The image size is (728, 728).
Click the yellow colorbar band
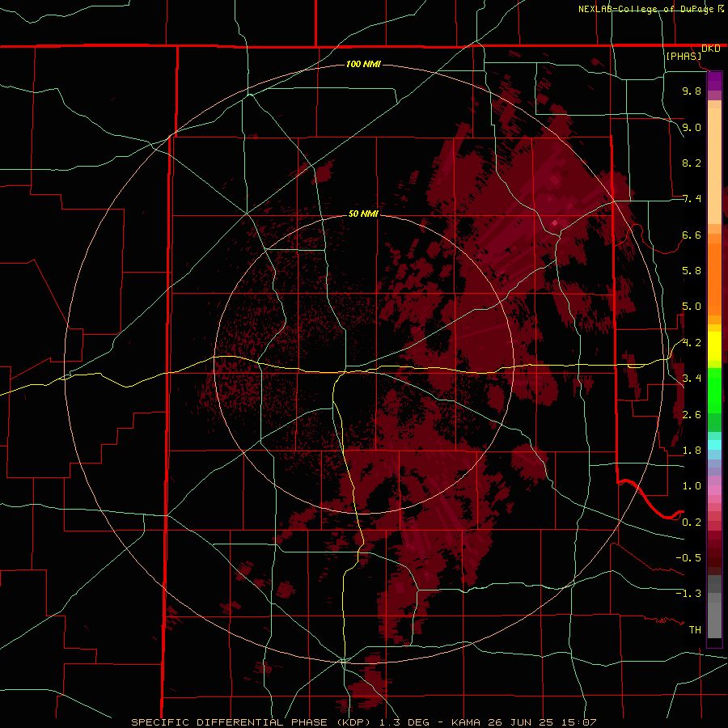pyautogui.click(x=714, y=346)
